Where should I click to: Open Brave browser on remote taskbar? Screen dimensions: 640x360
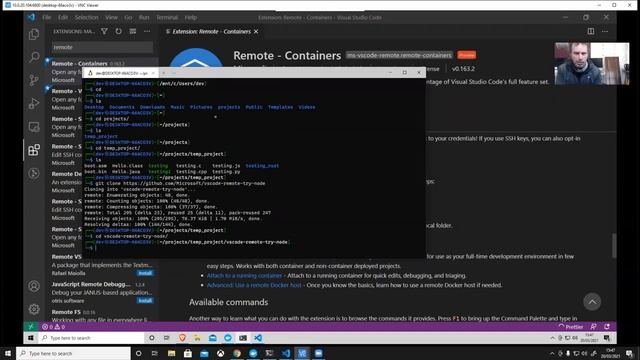[182, 338]
